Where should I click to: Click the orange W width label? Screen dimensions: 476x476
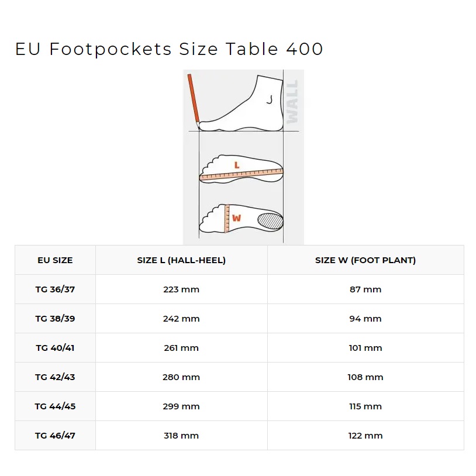[236, 218]
